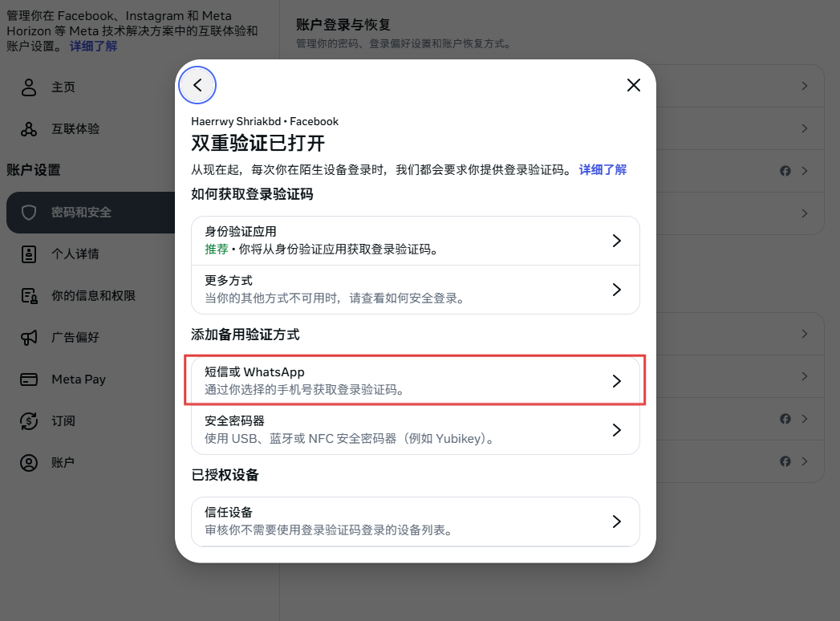Click the 如何获取登录验证码 heading
Screen dimensions: 840x621
(x=252, y=194)
